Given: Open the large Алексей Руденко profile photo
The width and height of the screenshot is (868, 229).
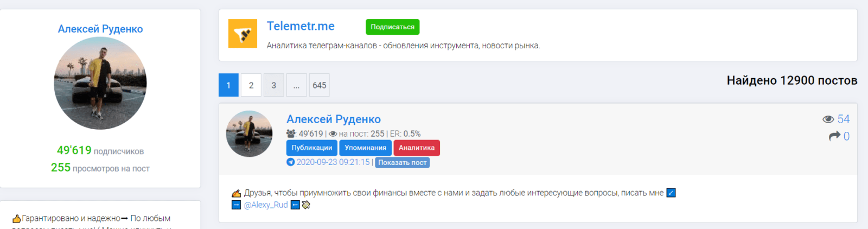Looking at the screenshot, I should click(x=100, y=83).
